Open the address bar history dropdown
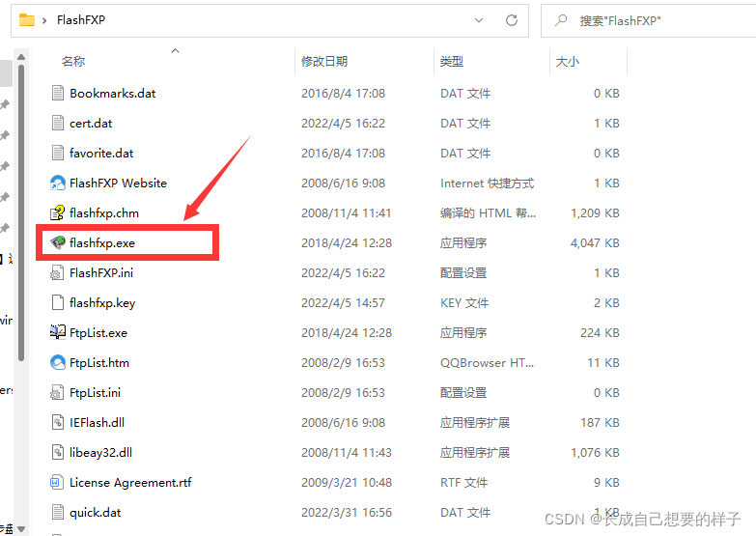Screen dimensions: 756x536 tap(479, 20)
